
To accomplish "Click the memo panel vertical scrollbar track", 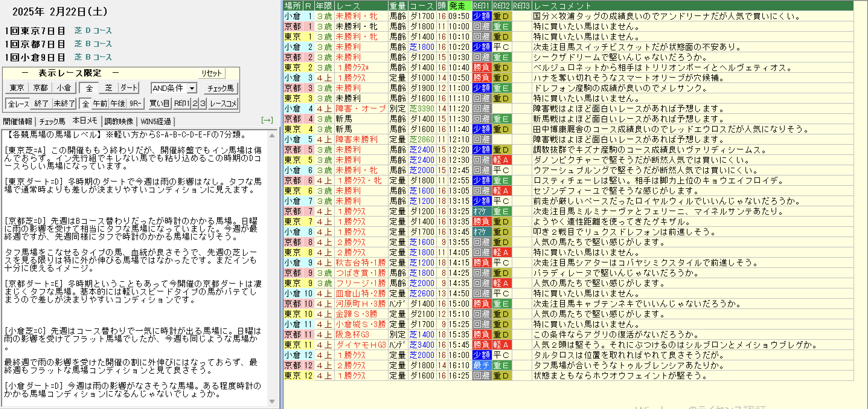I will pos(272,268).
